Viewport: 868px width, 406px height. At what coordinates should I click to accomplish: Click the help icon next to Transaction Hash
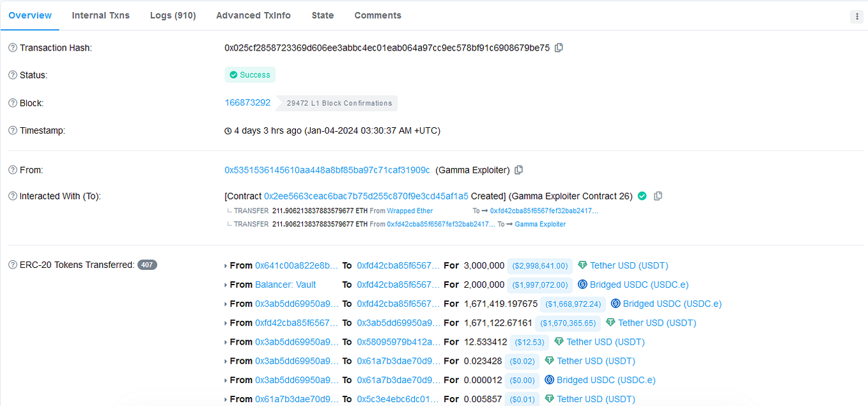(x=12, y=47)
